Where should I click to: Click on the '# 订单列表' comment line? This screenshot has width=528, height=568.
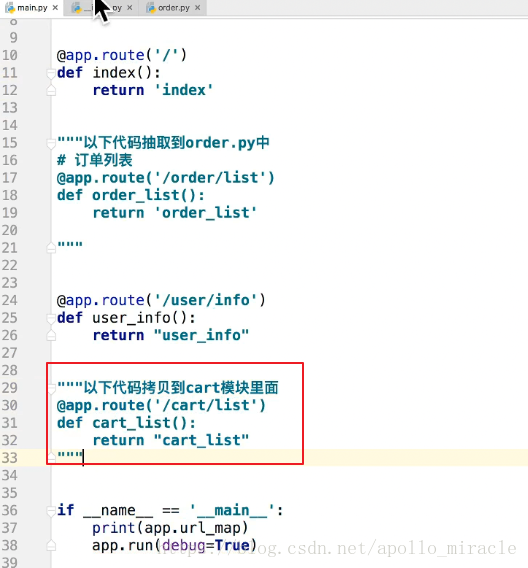95,160
